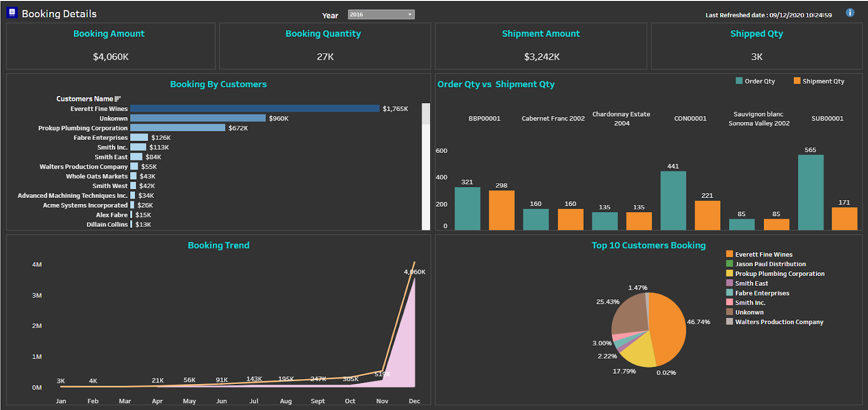This screenshot has height=410, width=868.
Task: Click the Booking Amount card title
Action: [x=108, y=34]
